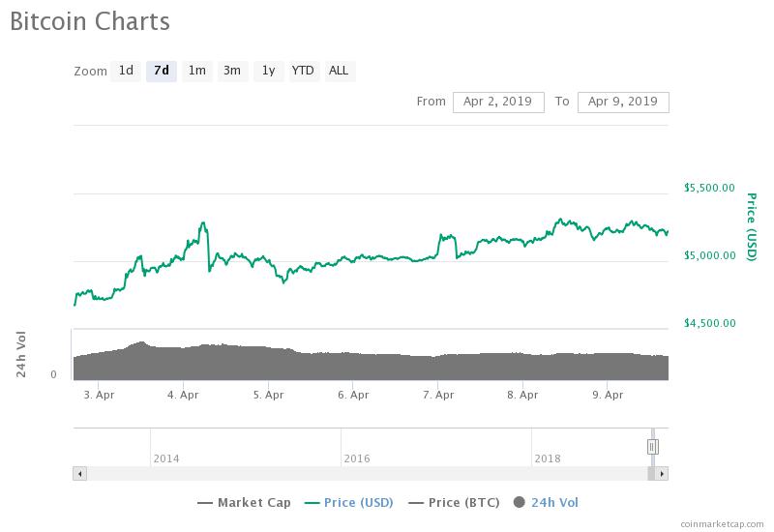Click the From date field

coord(498,102)
